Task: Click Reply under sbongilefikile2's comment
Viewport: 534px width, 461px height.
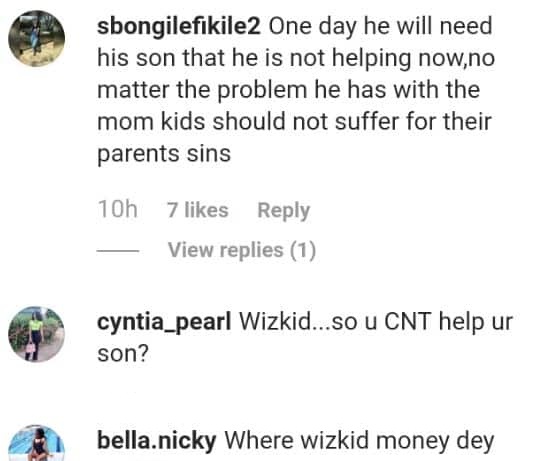Action: [284, 210]
